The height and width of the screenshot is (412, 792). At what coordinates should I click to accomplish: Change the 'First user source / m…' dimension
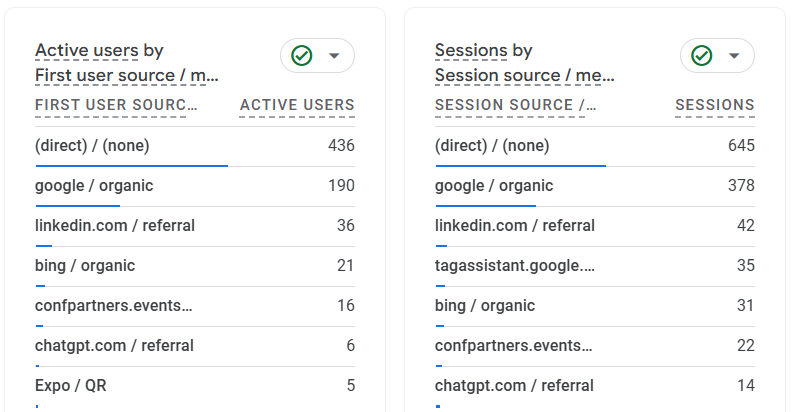pos(126,75)
